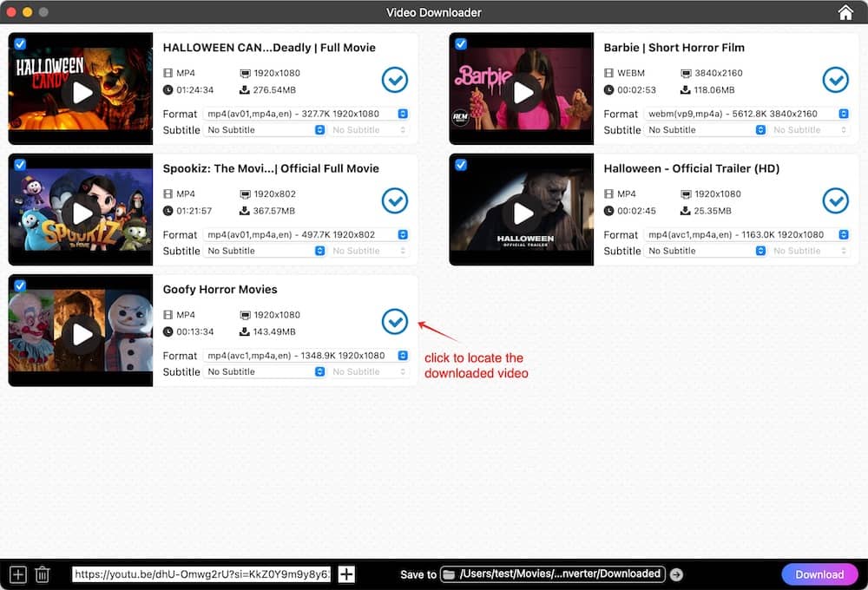Select the YouTube URL input field
Screen dimensions: 868x590
(200, 574)
